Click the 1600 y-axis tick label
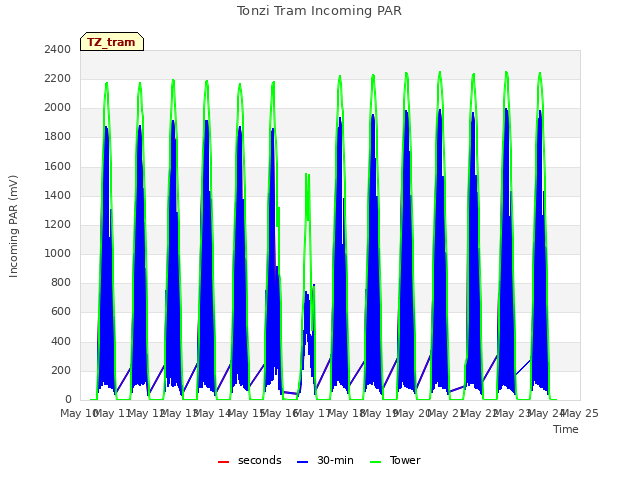Viewport: 640px width, 480px height. (58, 166)
